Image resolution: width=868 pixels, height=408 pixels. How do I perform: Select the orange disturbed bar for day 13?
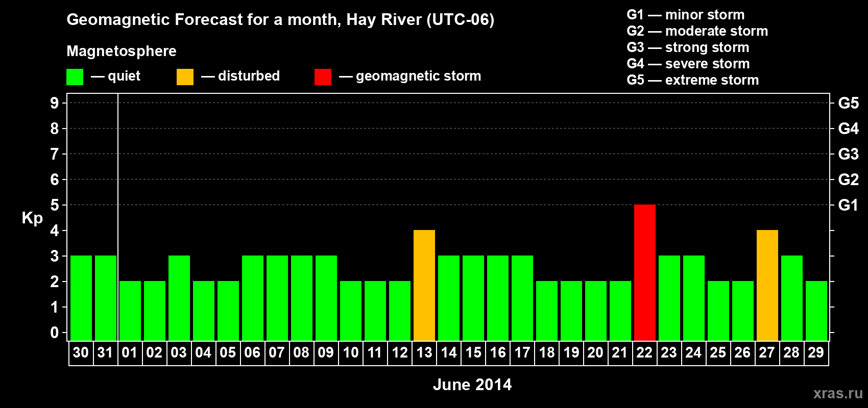point(424,286)
